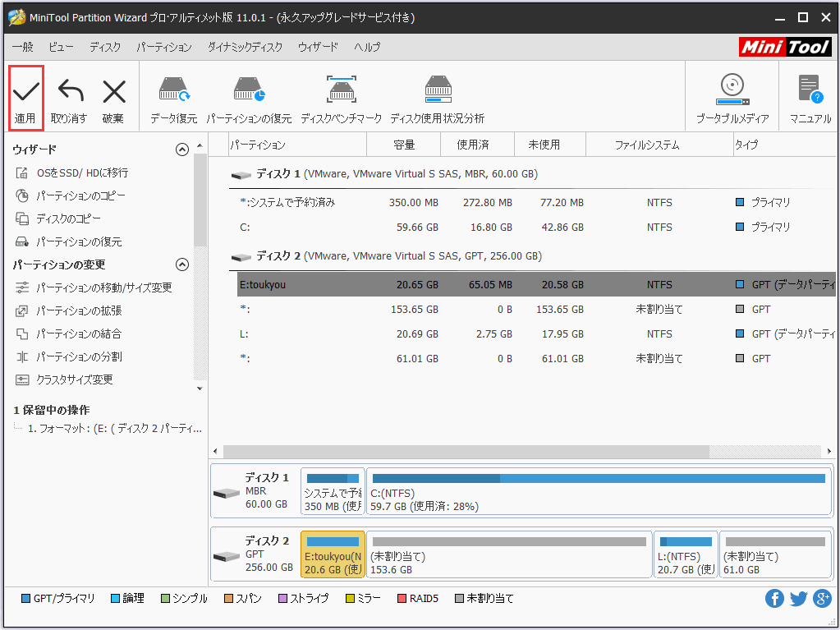Click horizontal scrollbar left arrow in partition list

pos(215,451)
